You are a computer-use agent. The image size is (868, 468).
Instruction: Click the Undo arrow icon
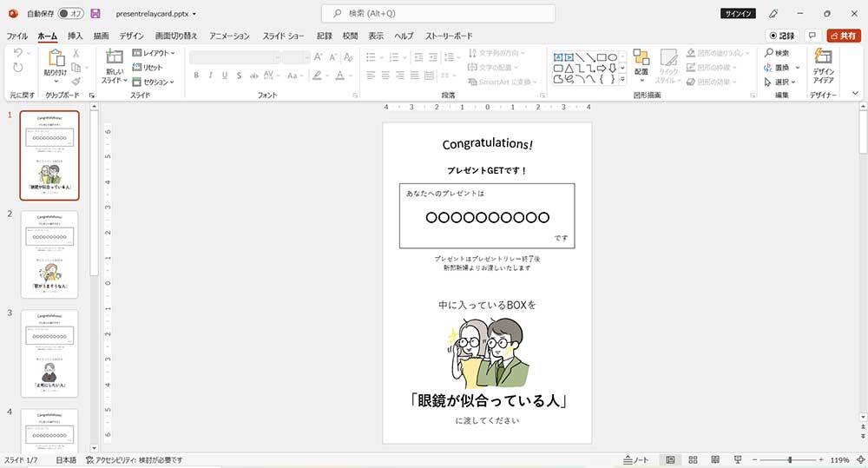pos(18,53)
